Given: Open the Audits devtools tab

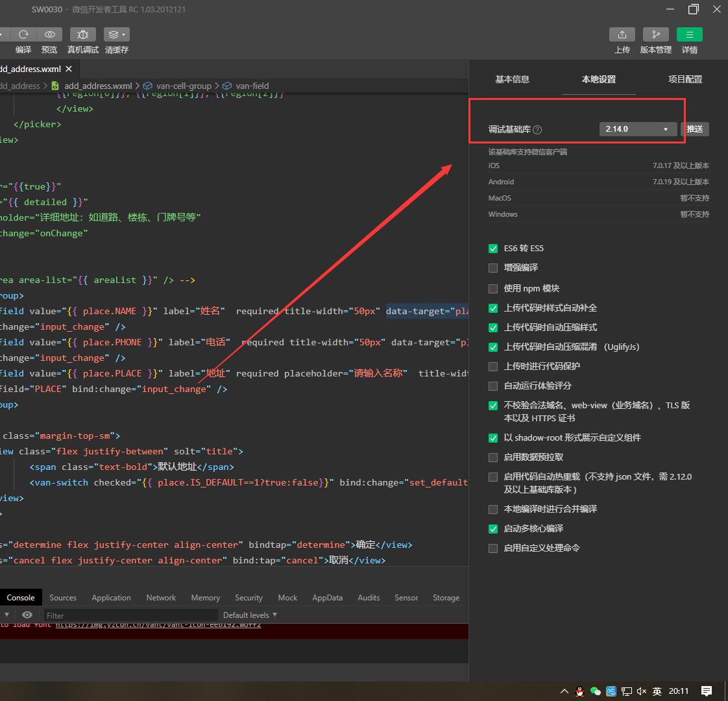Looking at the screenshot, I should (x=369, y=597).
